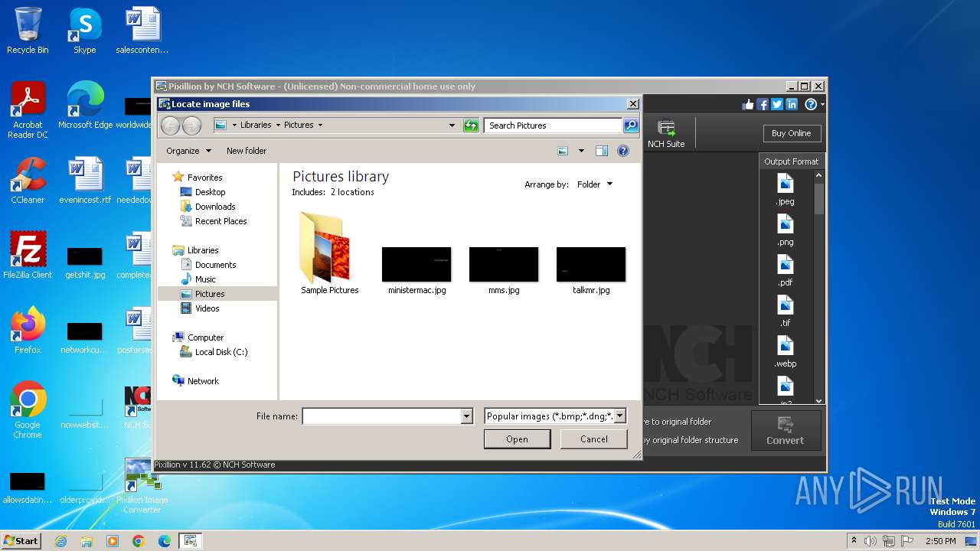Open the address bar previous locations dropdown
The width and height of the screenshot is (980, 551).
[452, 126]
